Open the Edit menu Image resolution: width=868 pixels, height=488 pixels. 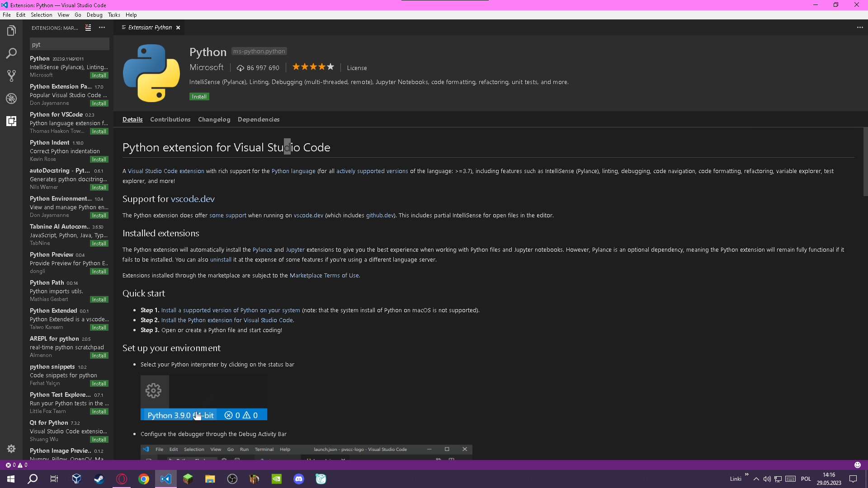click(x=21, y=15)
